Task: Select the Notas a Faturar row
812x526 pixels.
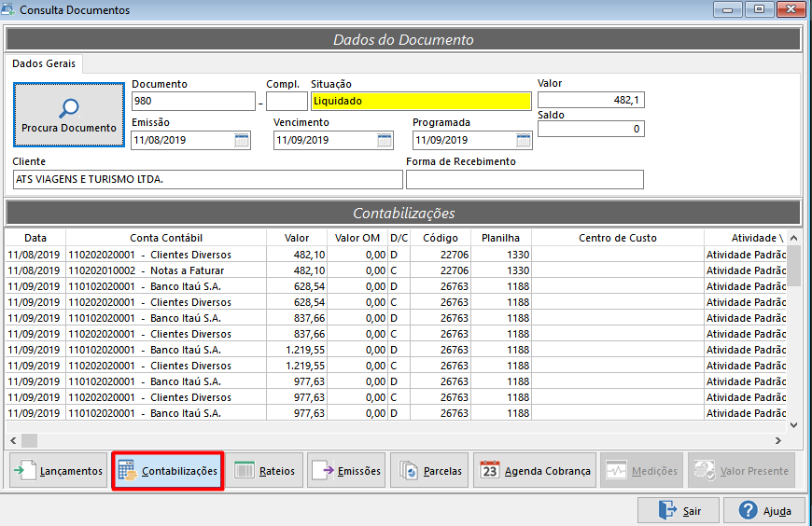Action: (396, 270)
